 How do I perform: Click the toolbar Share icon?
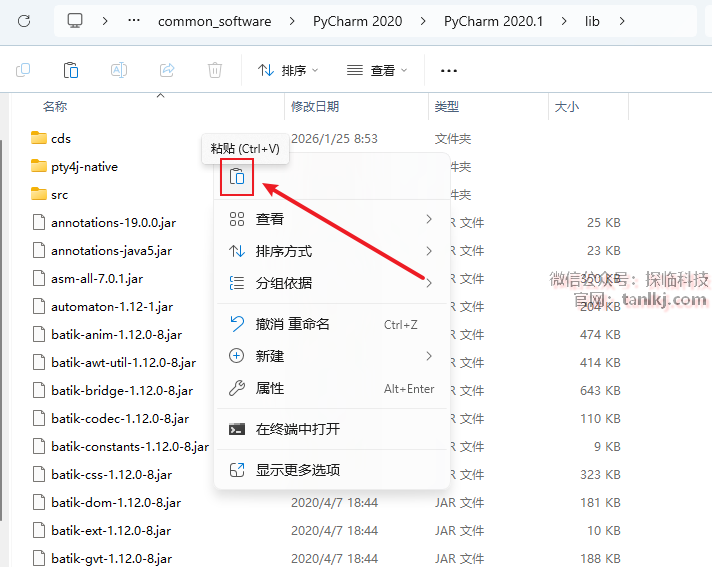click(167, 70)
